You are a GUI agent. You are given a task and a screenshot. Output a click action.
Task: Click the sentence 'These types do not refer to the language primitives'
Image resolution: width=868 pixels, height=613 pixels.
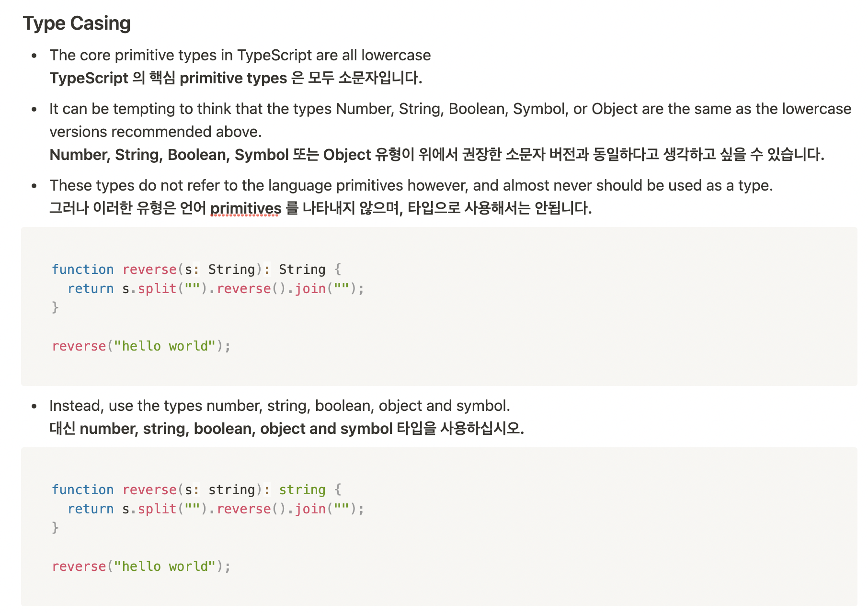click(411, 185)
